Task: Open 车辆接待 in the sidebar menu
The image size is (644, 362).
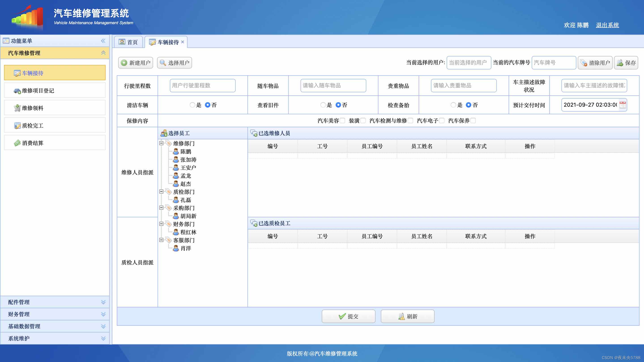Action: [x=32, y=73]
